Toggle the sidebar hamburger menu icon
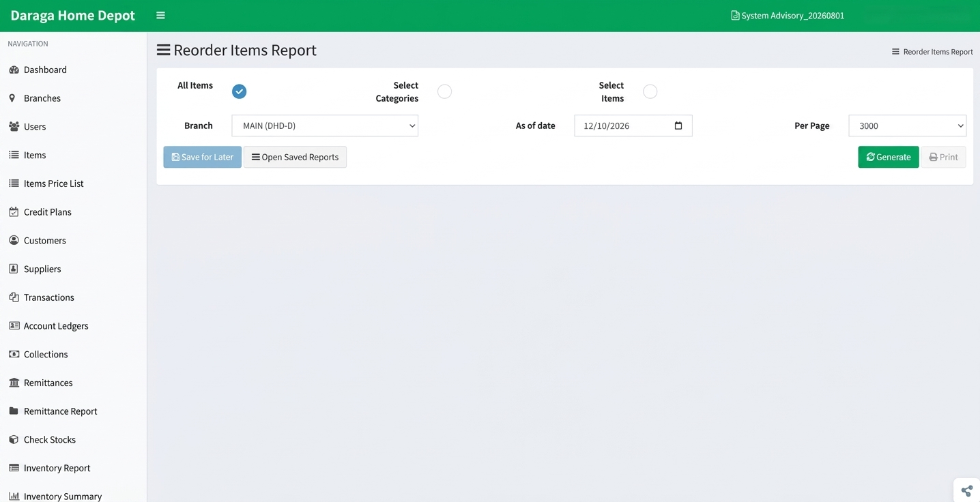 [160, 16]
